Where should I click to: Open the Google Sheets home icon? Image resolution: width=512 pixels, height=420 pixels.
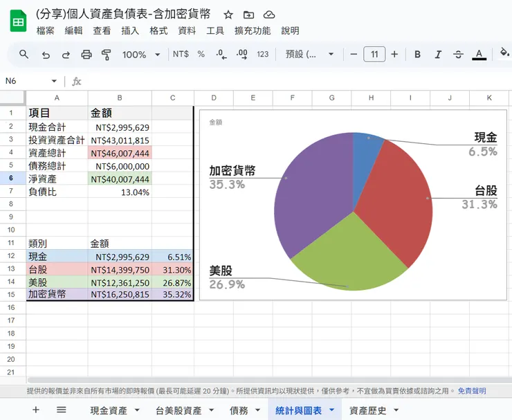pos(18,21)
